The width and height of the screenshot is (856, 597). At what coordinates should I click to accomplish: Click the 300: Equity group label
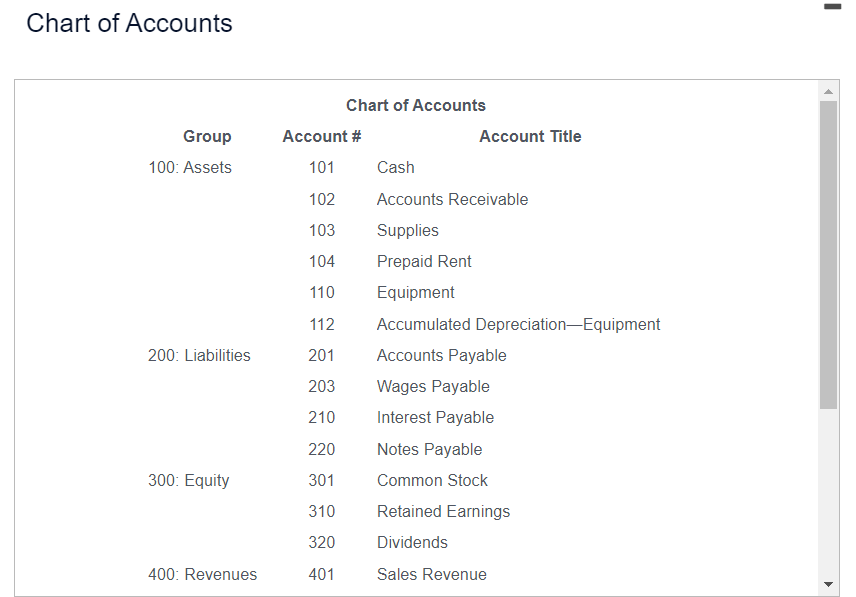coord(188,481)
